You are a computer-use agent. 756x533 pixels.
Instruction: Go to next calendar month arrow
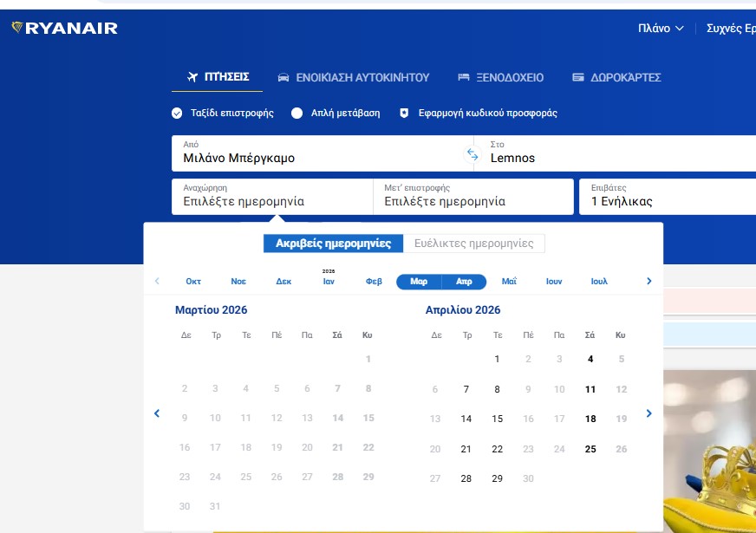tap(648, 413)
